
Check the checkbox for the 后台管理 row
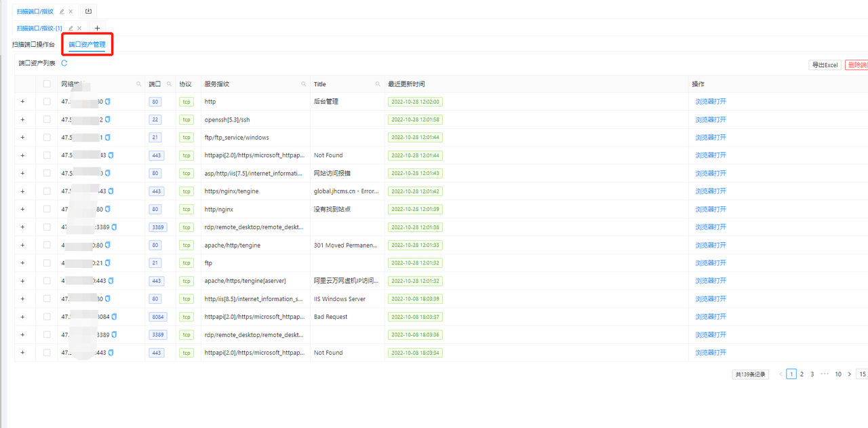pyautogui.click(x=47, y=102)
